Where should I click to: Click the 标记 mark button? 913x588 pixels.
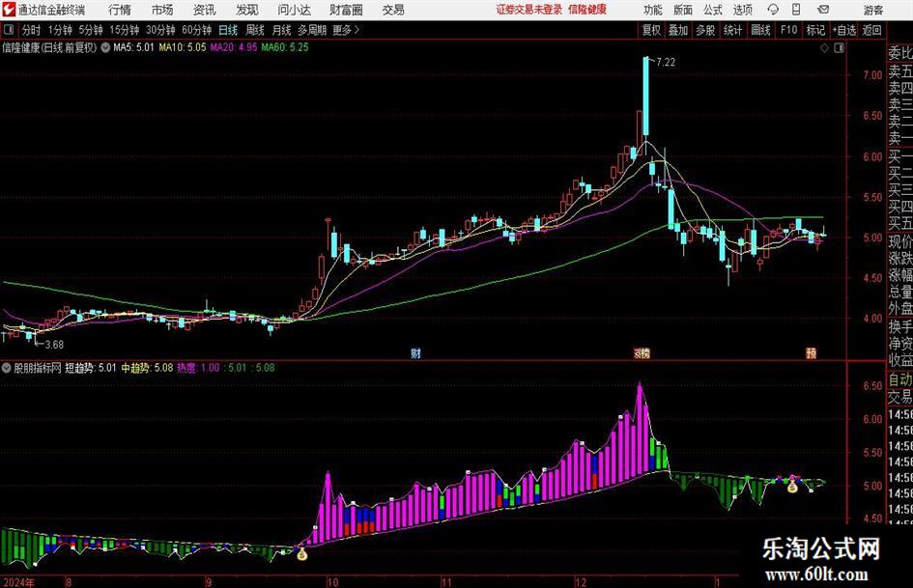pos(815,30)
